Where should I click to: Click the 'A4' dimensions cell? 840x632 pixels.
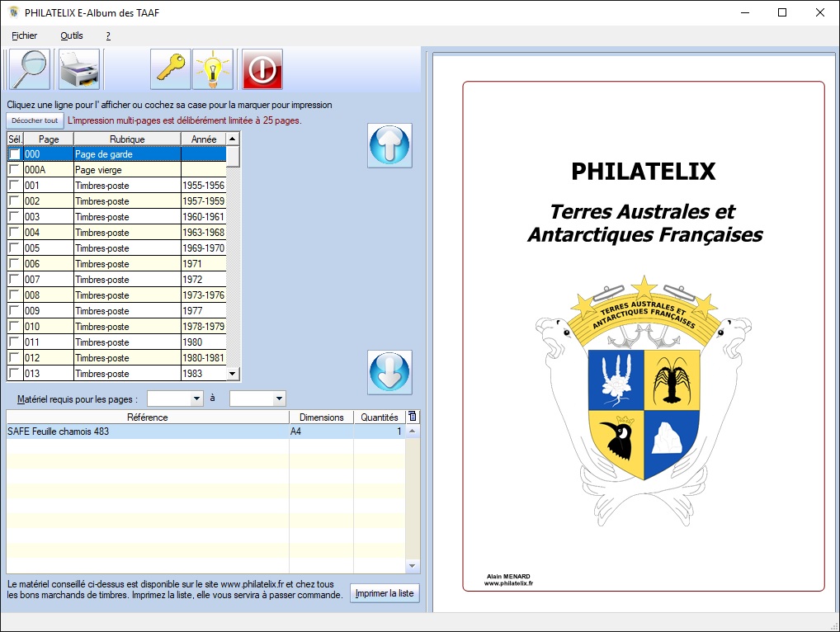322,432
